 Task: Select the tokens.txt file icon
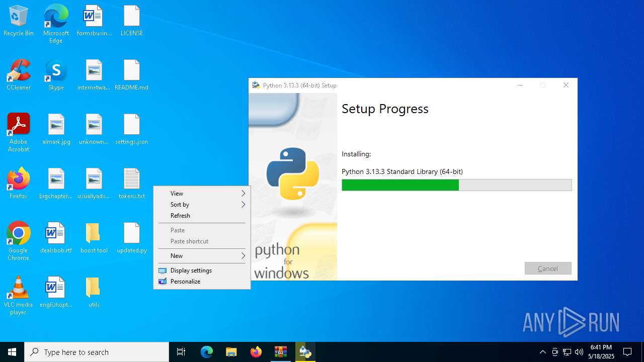tap(132, 184)
